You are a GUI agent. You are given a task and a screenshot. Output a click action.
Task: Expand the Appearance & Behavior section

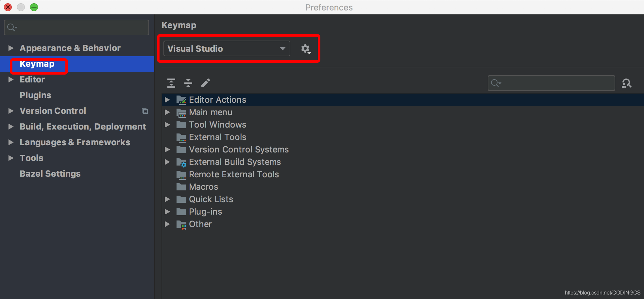[11, 48]
